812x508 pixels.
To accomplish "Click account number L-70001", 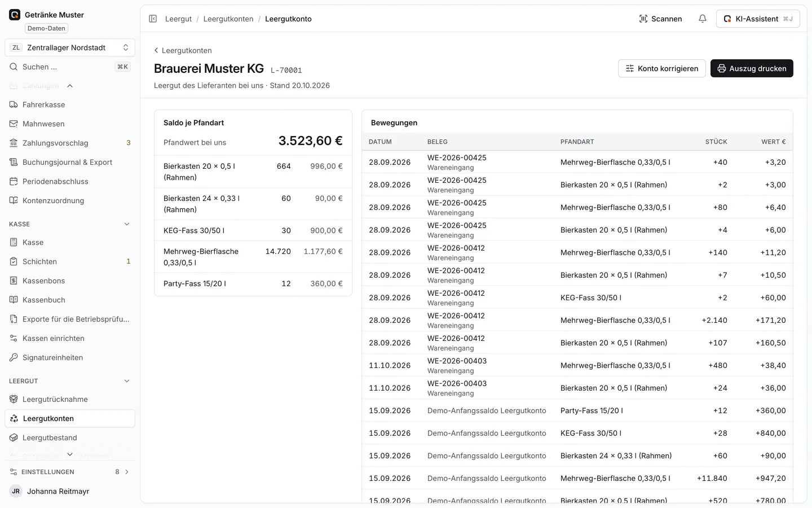I will point(286,70).
